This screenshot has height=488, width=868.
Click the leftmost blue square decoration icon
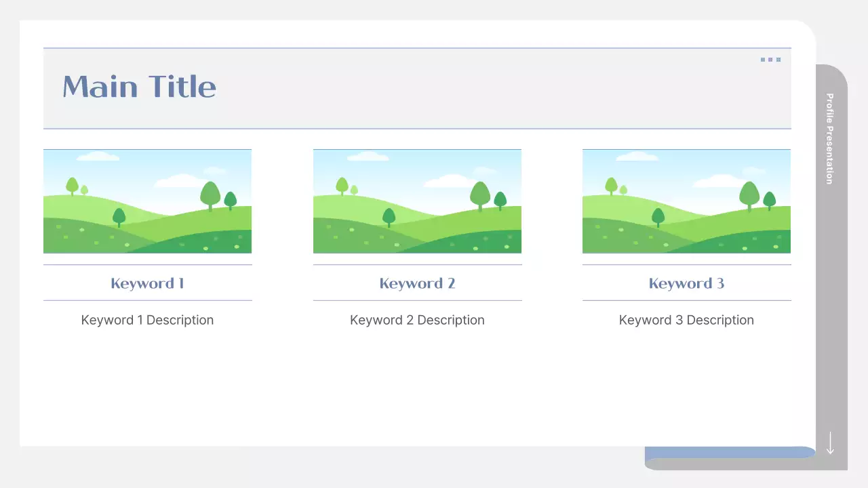[763, 60]
